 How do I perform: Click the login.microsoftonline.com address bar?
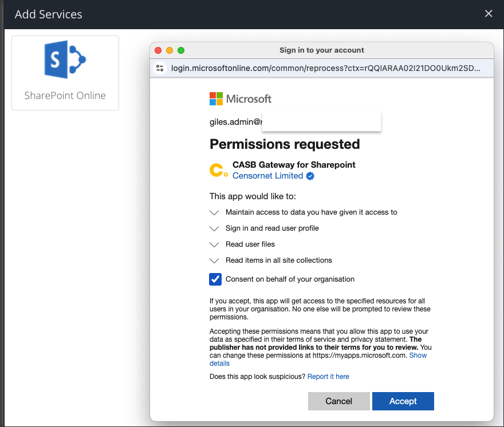[326, 68]
